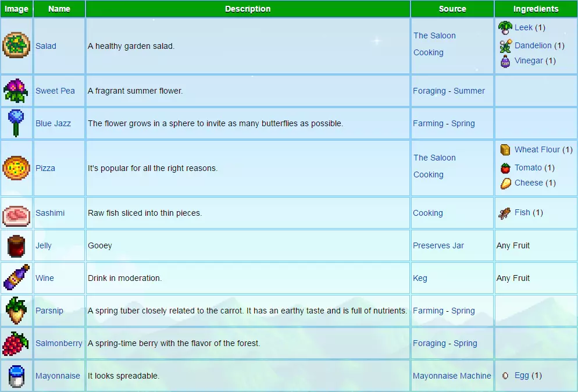Follow the Cooking link in Salad row

point(429,52)
